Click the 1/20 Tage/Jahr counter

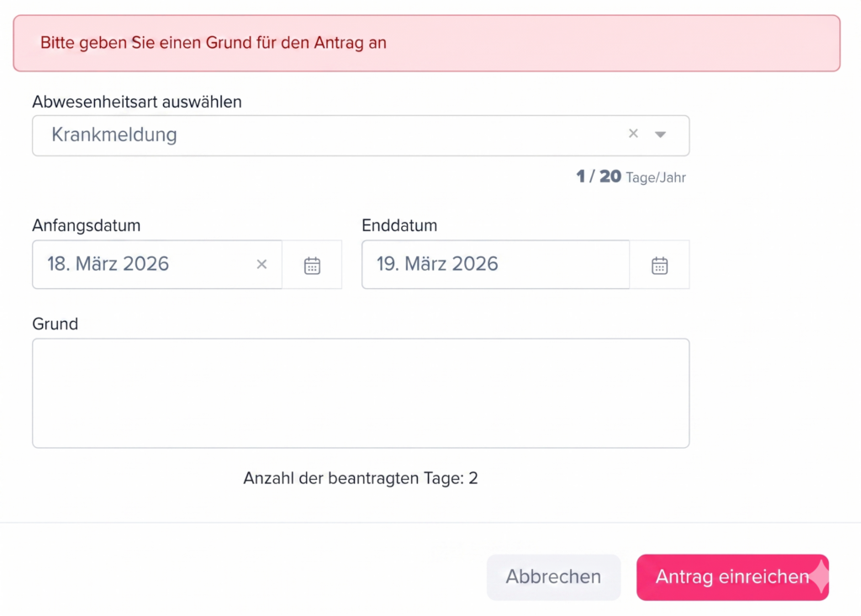click(x=631, y=177)
